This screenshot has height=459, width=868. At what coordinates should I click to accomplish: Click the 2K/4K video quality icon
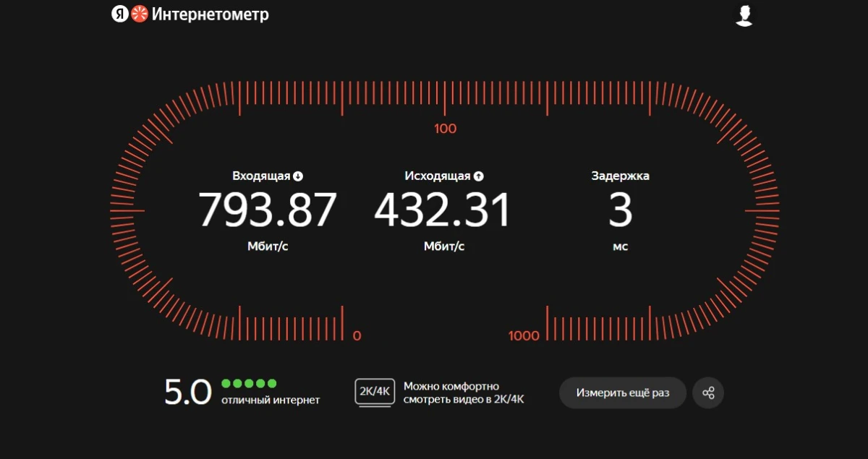(x=374, y=392)
